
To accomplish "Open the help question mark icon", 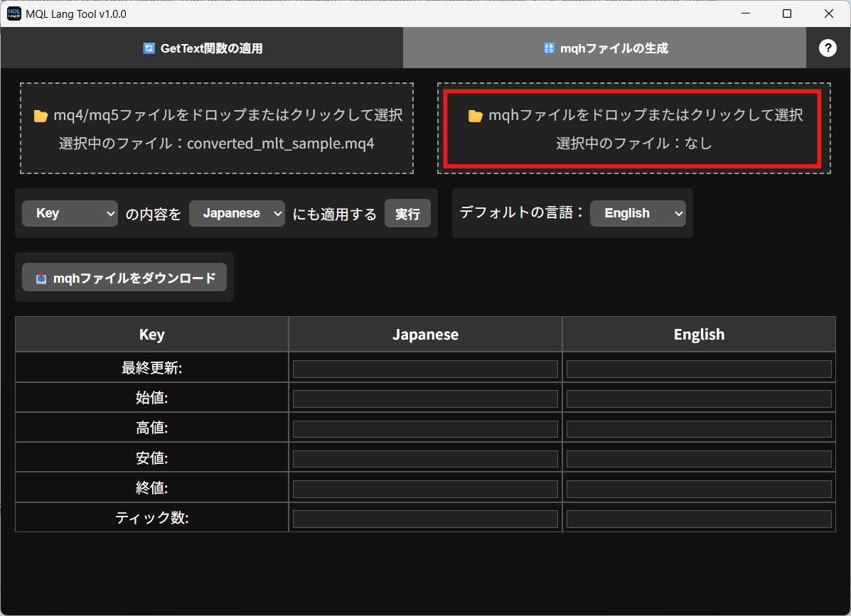I will (827, 48).
